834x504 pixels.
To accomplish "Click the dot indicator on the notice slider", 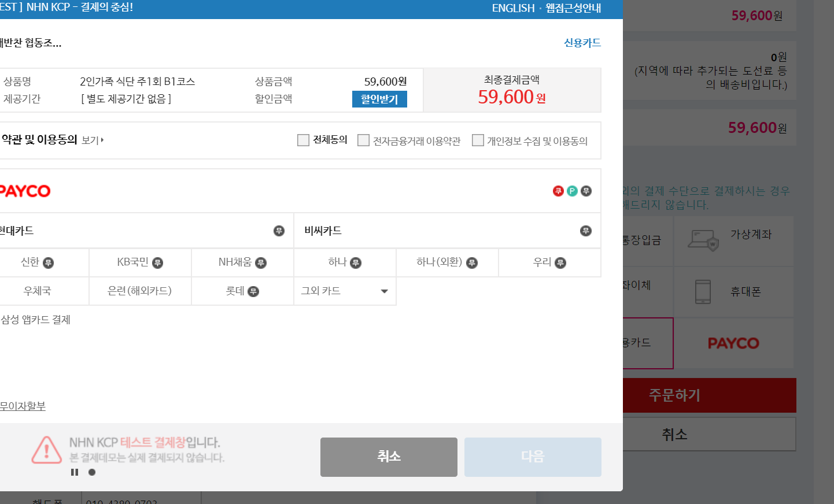I will click(92, 472).
